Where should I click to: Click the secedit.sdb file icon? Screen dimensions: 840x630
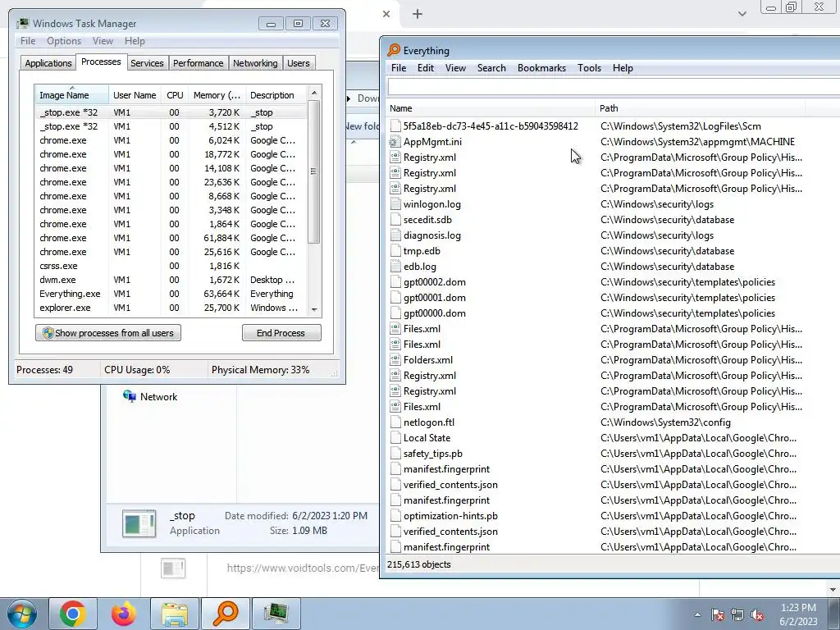click(x=395, y=220)
